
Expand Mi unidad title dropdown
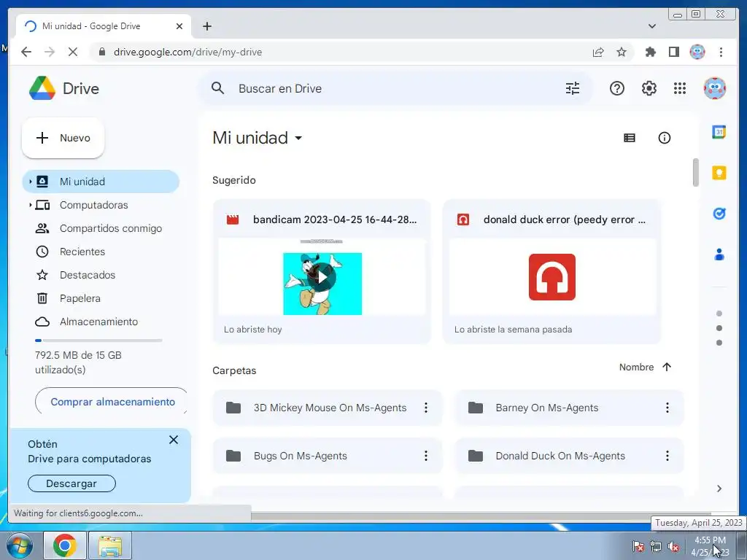coord(298,138)
